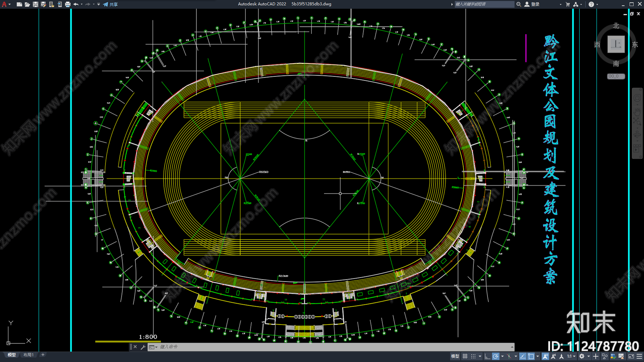Expand the redo history dropdown
This screenshot has width=644, height=362.
click(94, 4)
